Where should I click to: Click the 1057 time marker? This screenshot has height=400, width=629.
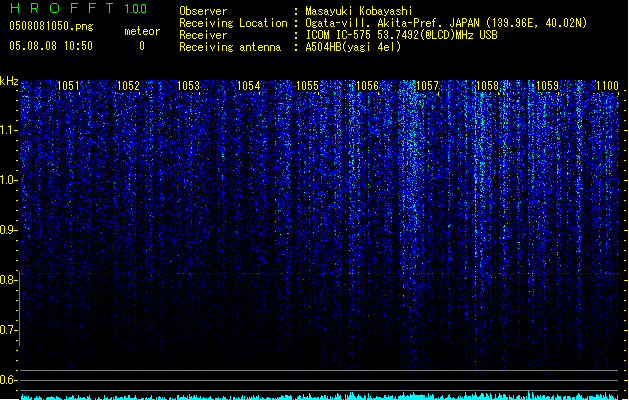pyautogui.click(x=427, y=86)
